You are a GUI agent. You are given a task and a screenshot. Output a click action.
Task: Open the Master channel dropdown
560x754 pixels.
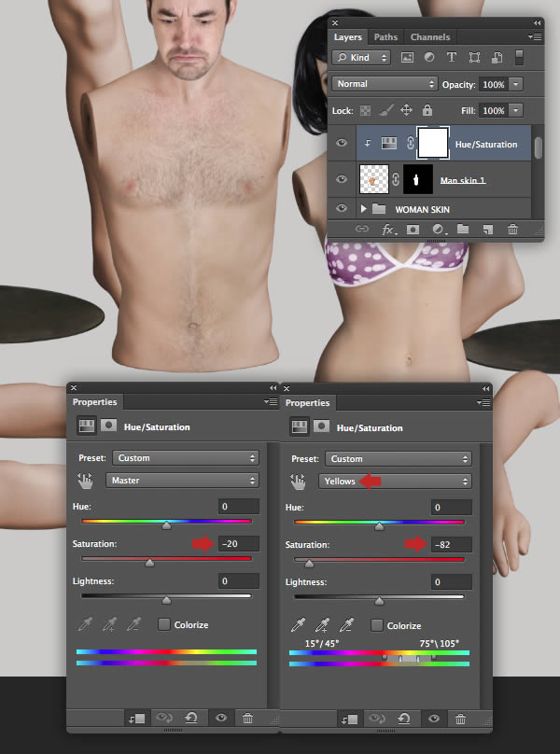[x=182, y=481]
